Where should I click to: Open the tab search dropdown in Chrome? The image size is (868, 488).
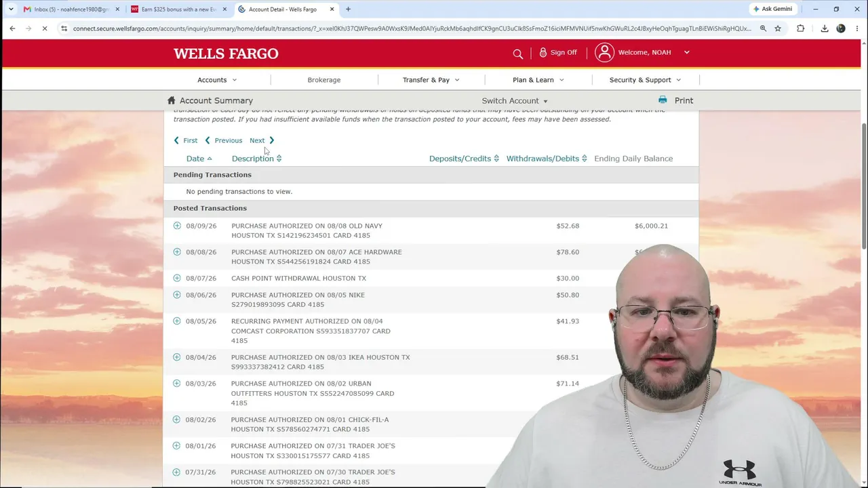point(11,9)
